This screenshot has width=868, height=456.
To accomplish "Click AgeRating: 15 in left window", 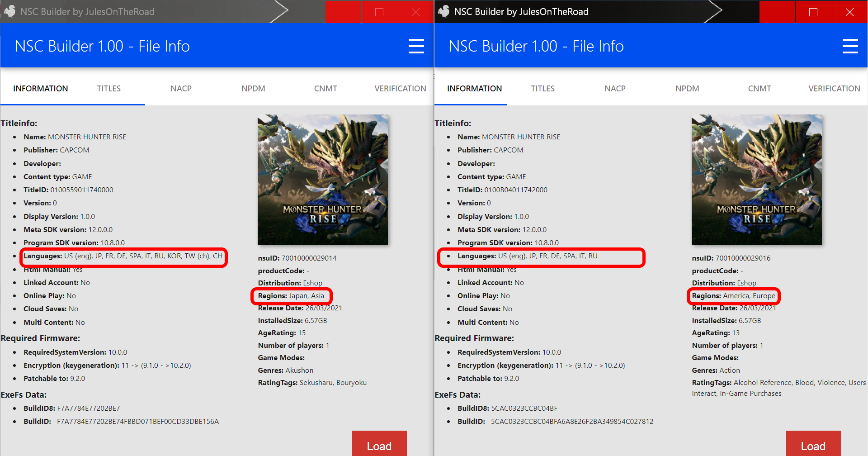I will tap(282, 333).
